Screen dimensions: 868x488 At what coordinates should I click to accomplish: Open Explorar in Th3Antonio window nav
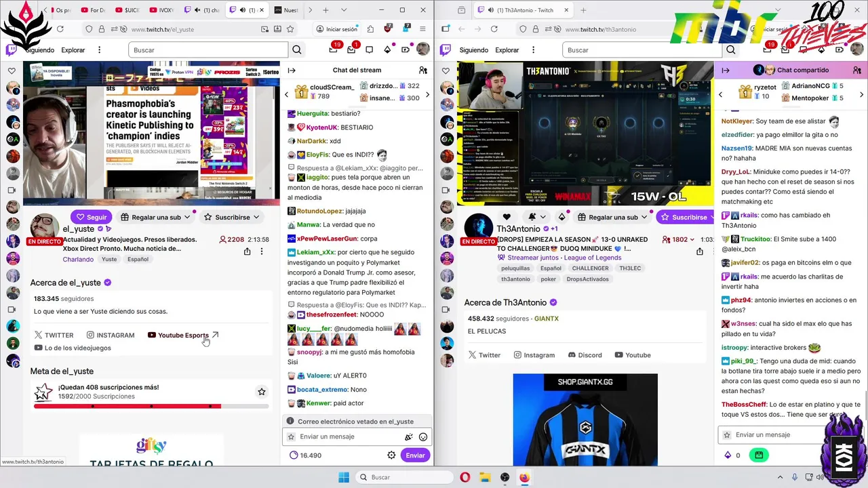pos(507,50)
